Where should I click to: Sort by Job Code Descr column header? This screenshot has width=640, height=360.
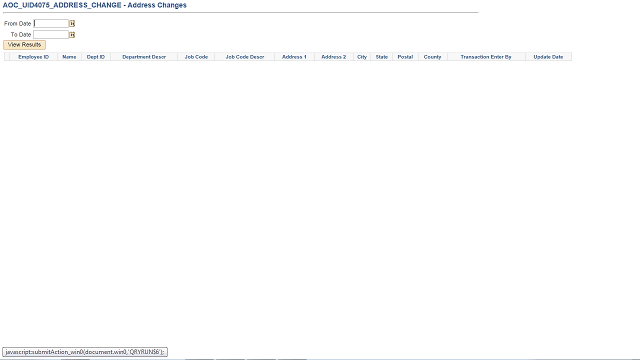pos(245,57)
